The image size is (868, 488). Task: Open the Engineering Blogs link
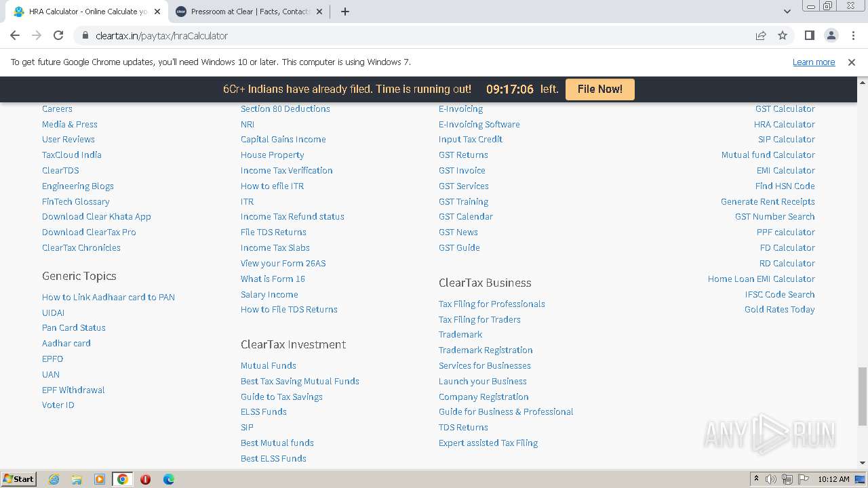coord(78,186)
